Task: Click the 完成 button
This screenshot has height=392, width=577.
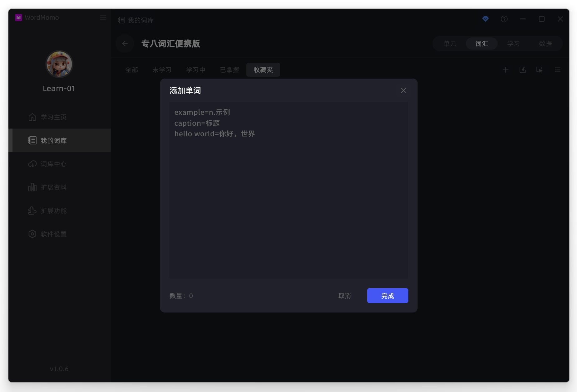Action: click(387, 296)
